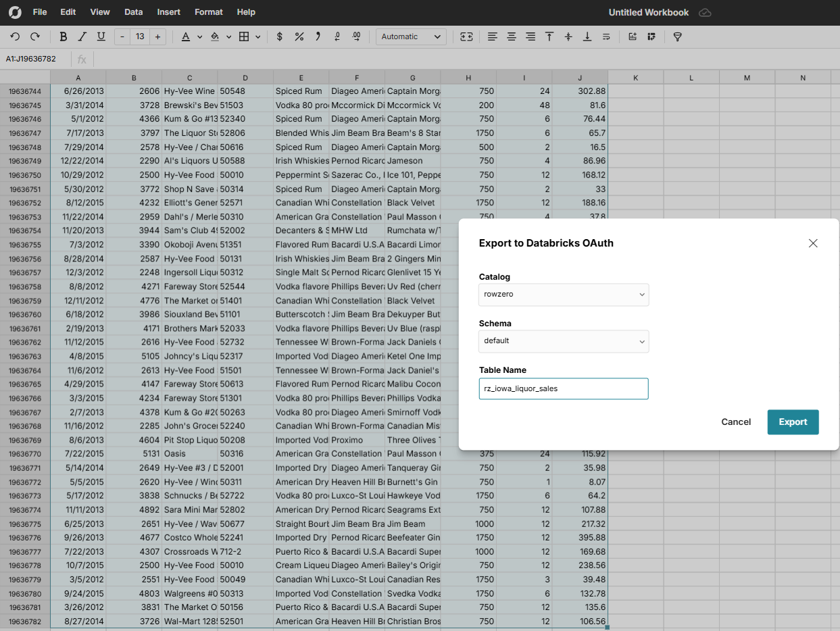Click Export in the Databricks dialog
840x631 pixels.
(793, 422)
